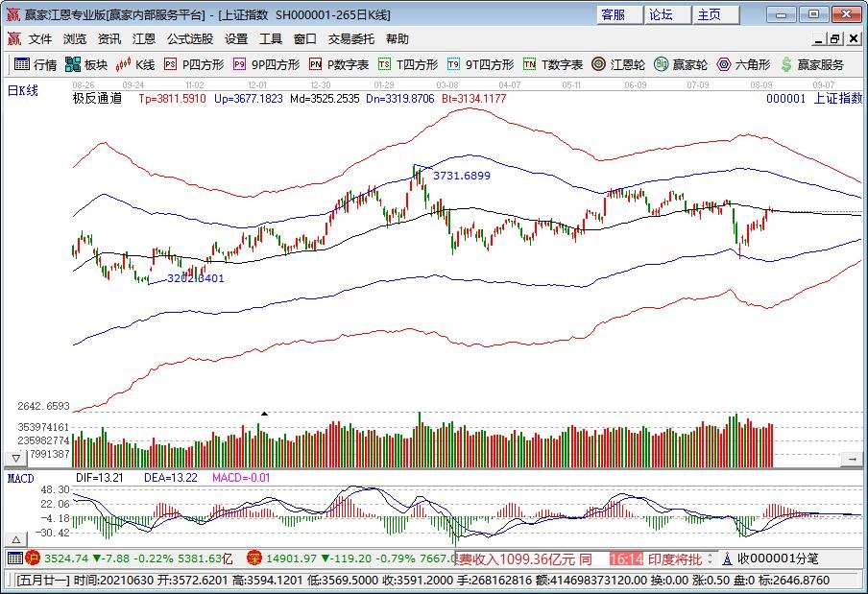This screenshot has height=594, width=868.
Task: Open the 行情 market quotes view
Action: click(x=35, y=64)
